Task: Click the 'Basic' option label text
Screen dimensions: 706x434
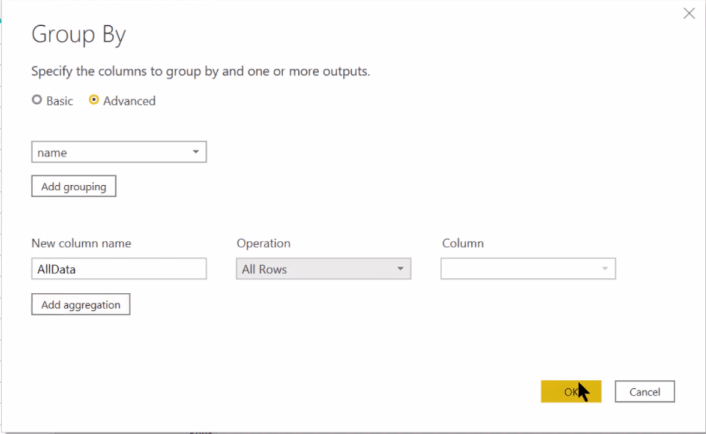Action: 59,101
